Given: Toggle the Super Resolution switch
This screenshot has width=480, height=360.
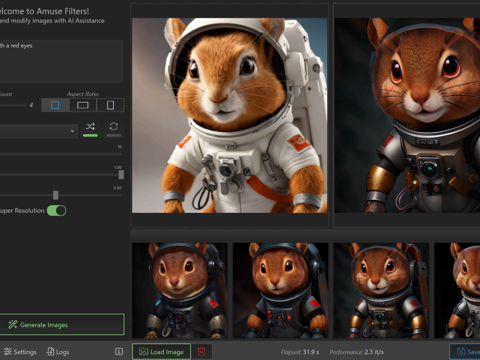Looking at the screenshot, I should pyautogui.click(x=57, y=211).
